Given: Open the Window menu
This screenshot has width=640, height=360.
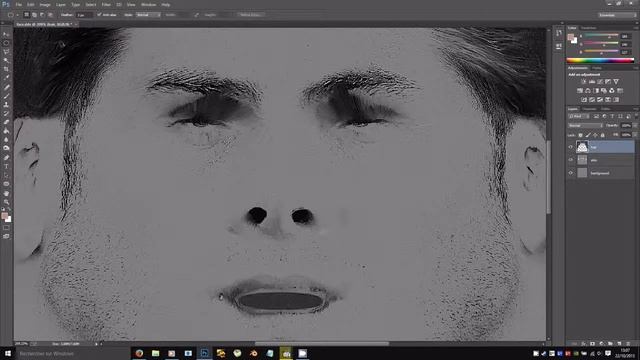Looking at the screenshot, I should point(149,4).
